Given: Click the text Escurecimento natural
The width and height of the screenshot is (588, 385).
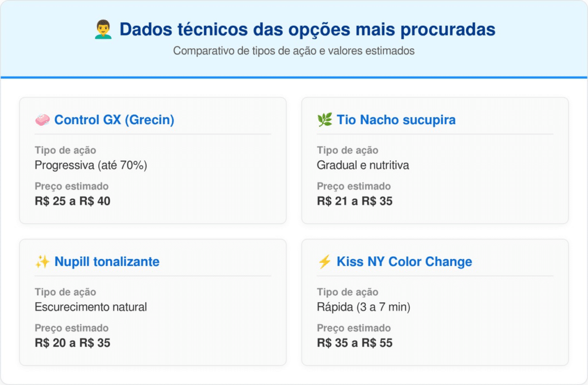Looking at the screenshot, I should [91, 307].
